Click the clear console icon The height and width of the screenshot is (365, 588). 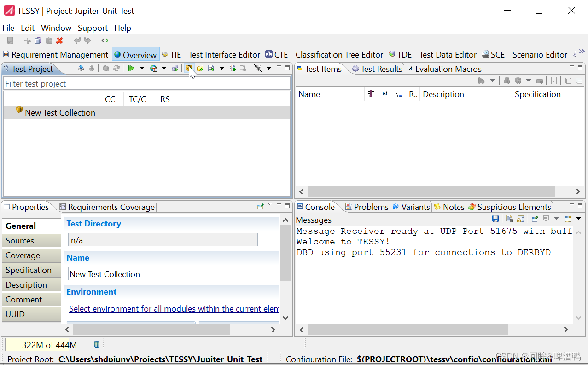tap(510, 219)
